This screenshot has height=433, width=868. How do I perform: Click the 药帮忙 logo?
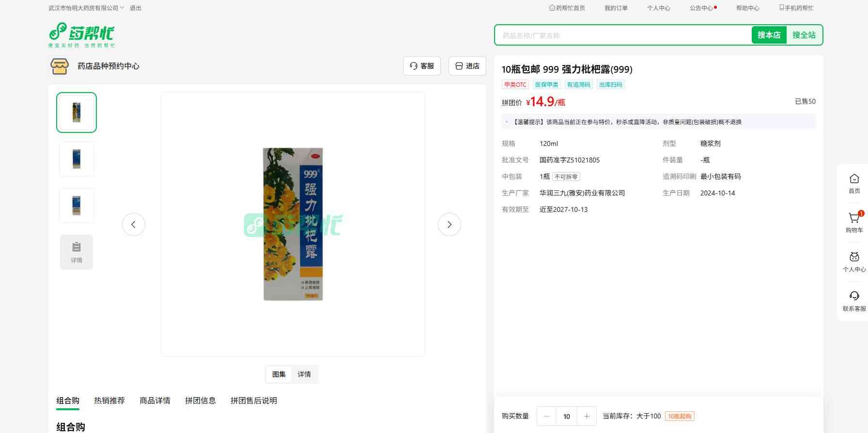[81, 35]
